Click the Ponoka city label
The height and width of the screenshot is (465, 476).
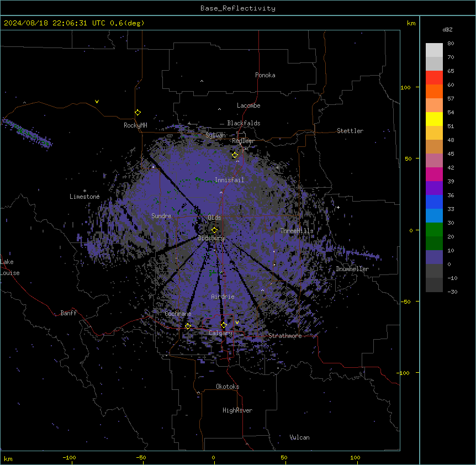[265, 75]
